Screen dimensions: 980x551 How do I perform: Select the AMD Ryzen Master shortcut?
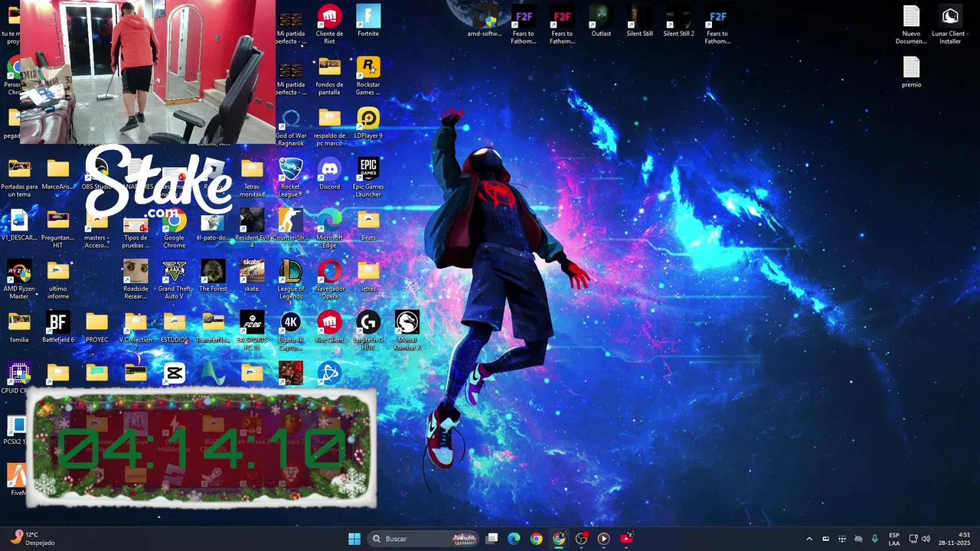(x=19, y=280)
